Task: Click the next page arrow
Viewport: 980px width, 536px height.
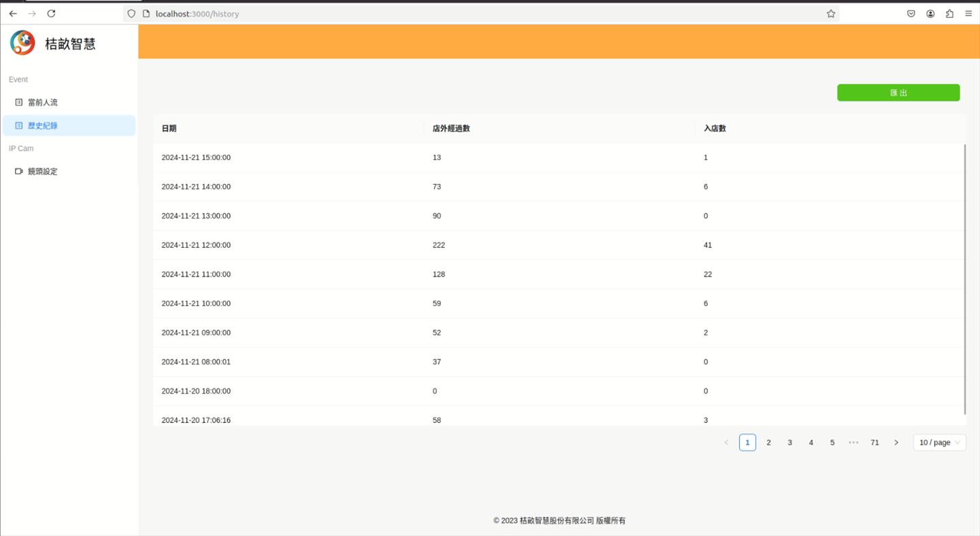Action: (896, 443)
